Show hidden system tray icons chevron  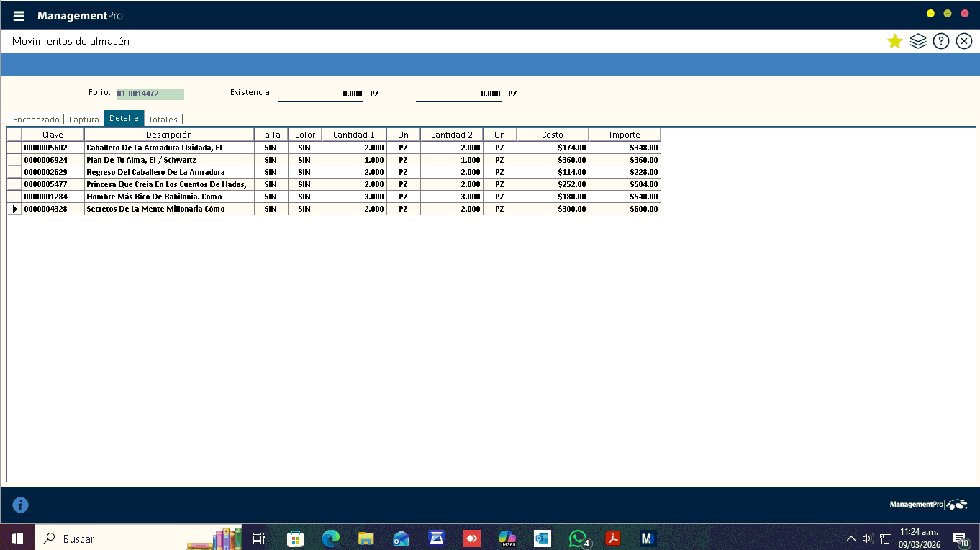(x=850, y=538)
